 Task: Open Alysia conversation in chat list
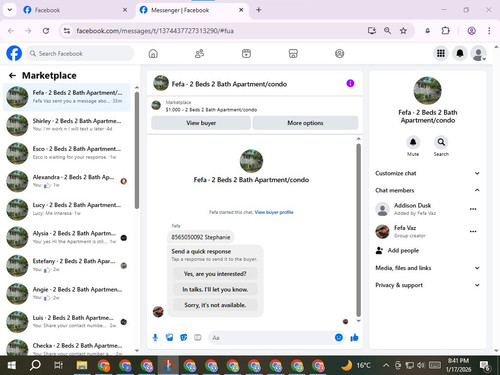click(67, 237)
